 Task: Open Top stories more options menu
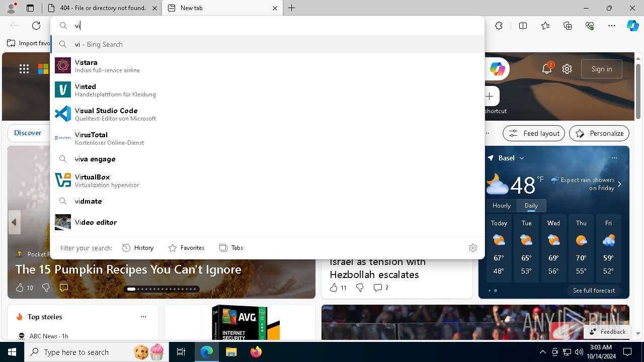[x=143, y=317]
